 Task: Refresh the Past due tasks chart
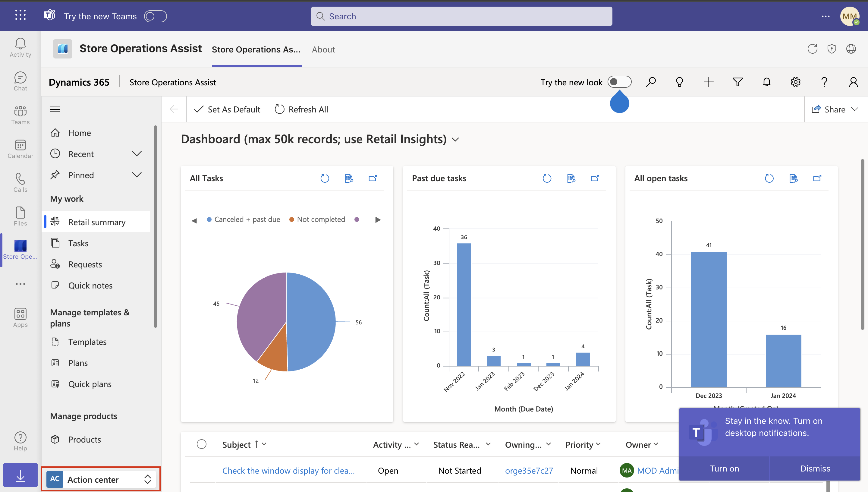tap(547, 178)
